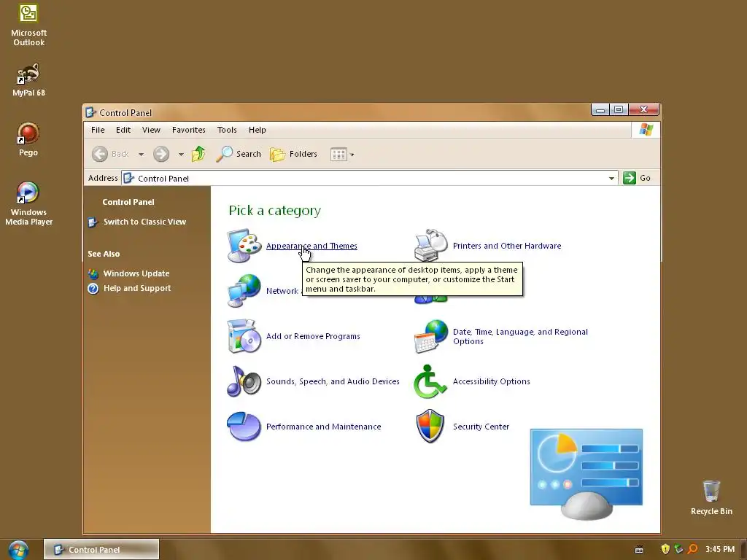Expand the Address bar dropdown

point(611,178)
